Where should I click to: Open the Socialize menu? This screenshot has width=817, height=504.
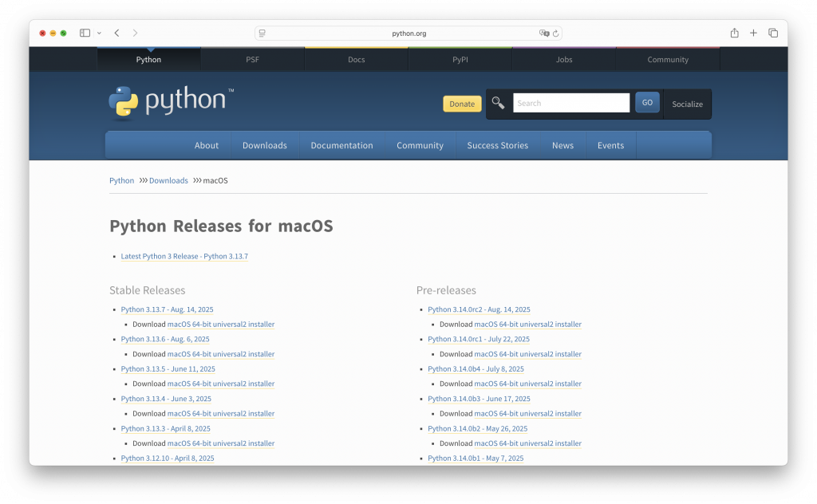point(687,104)
